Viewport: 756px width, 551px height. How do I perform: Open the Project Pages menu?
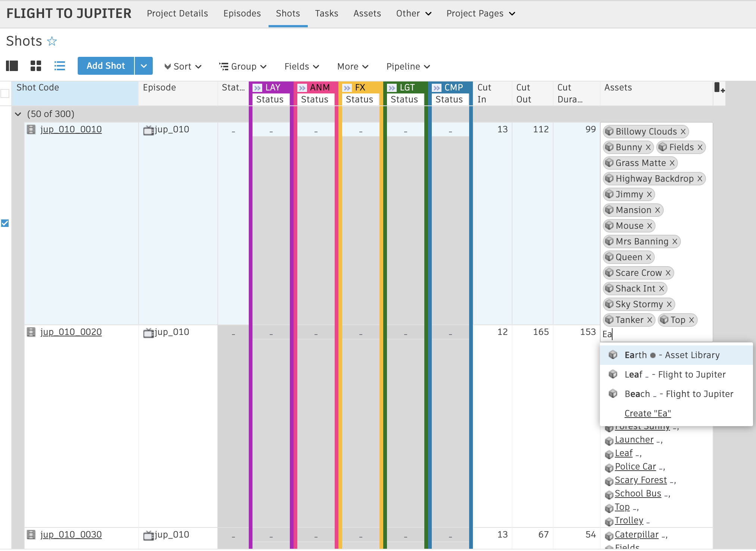[x=481, y=13]
